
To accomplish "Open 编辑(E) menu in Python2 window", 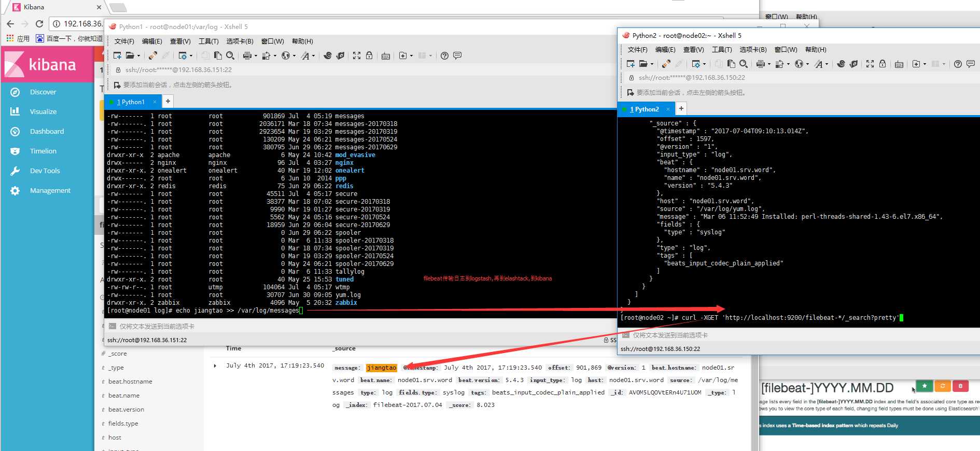I will point(665,50).
